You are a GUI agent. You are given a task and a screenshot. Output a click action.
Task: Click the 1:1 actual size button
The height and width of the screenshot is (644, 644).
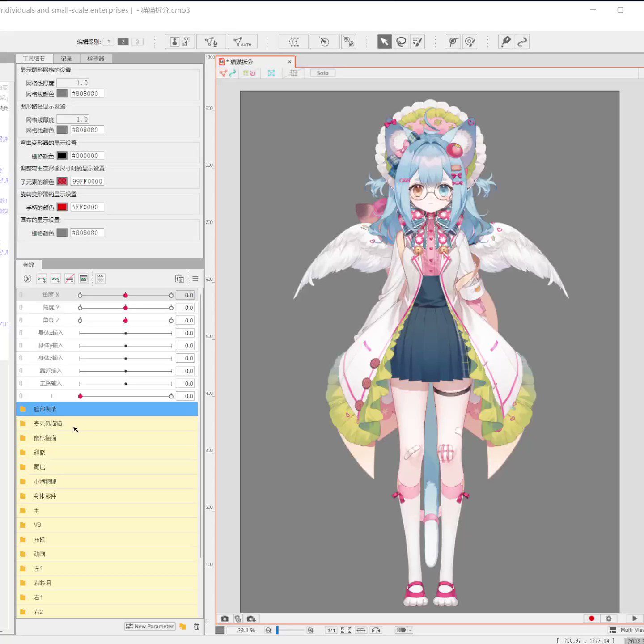coord(331,630)
